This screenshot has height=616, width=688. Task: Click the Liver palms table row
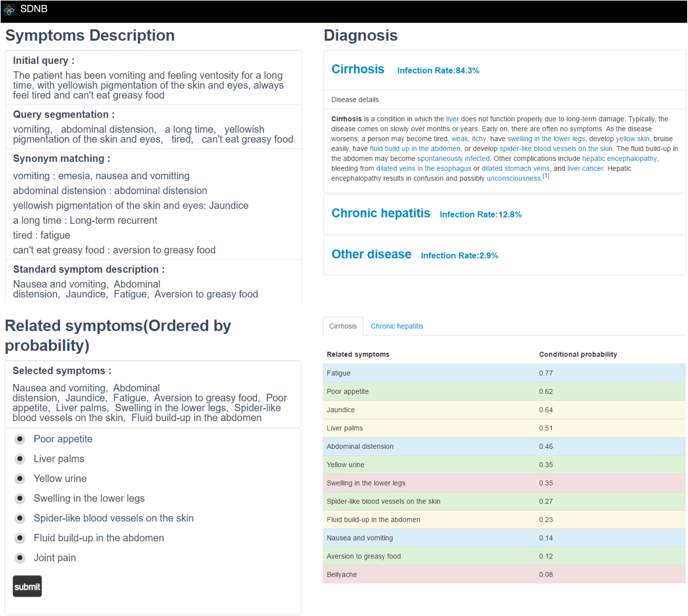click(504, 428)
